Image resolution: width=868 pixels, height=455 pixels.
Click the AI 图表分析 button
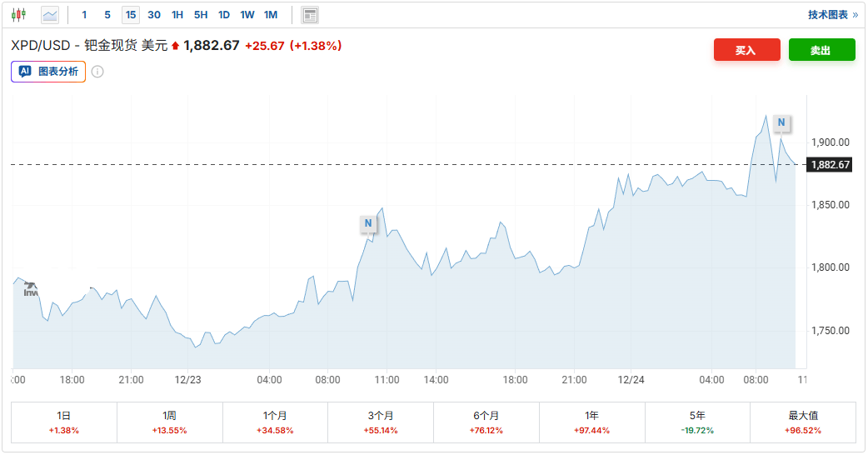48,72
